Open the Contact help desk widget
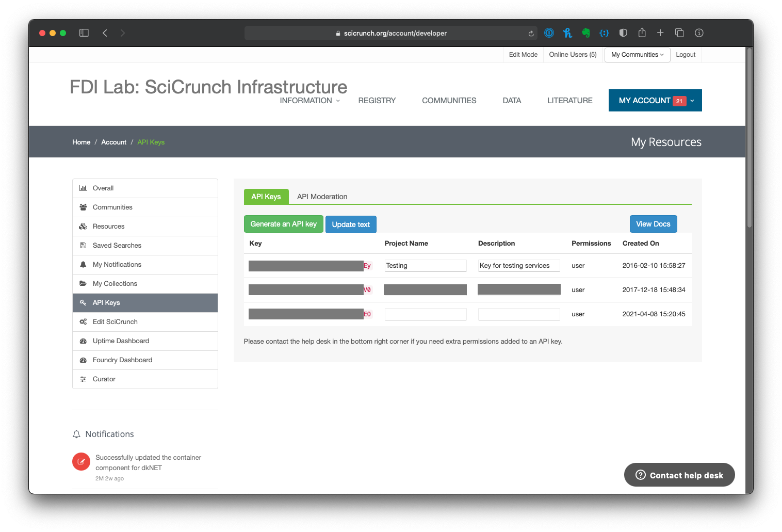This screenshot has height=532, width=782. (679, 475)
